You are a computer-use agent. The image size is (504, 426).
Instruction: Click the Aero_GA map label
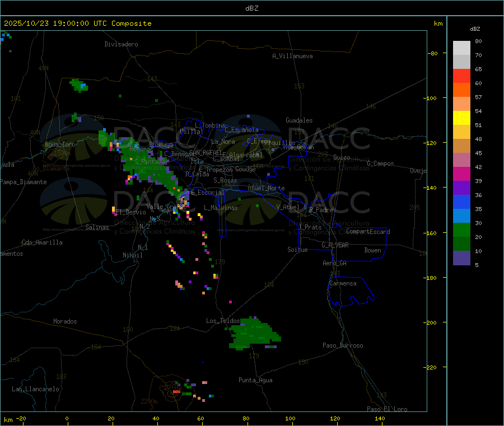point(335,263)
